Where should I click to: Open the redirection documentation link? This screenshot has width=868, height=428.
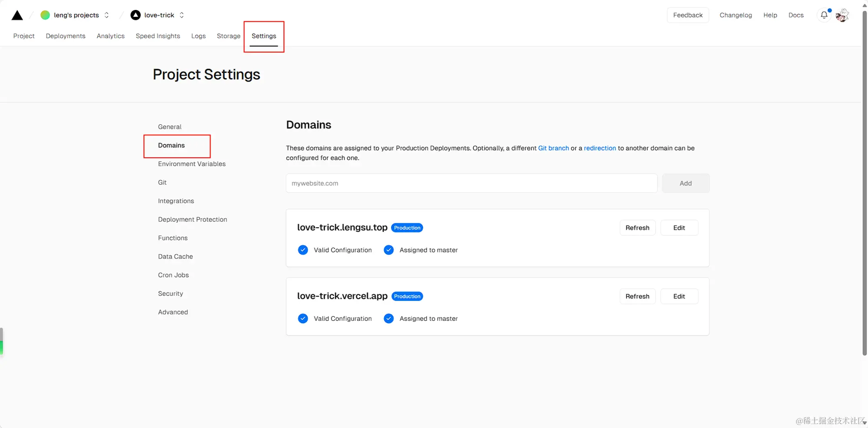600,148
